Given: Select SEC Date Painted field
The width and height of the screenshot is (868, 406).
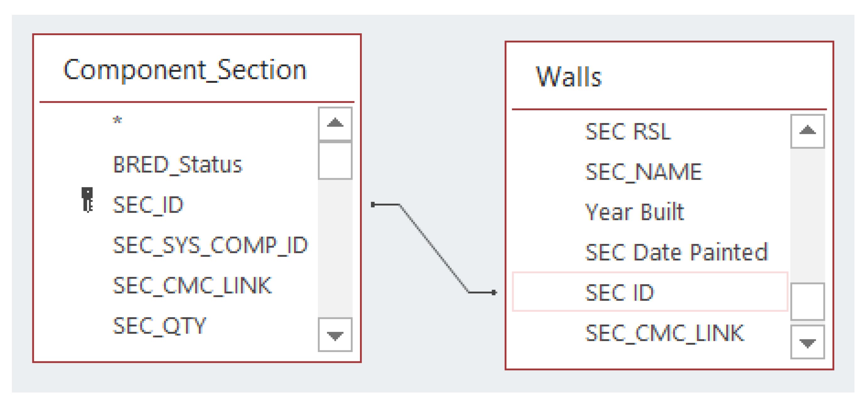Looking at the screenshot, I should (x=677, y=252).
